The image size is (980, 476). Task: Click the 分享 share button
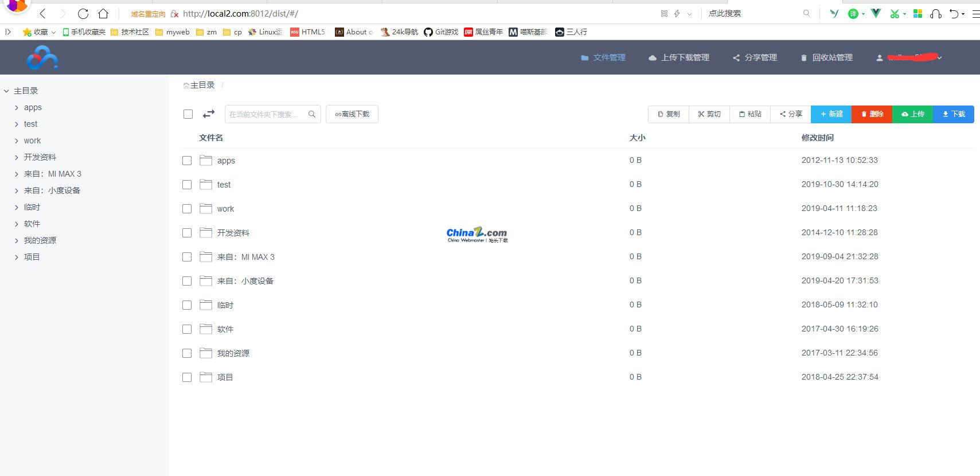[x=791, y=114]
